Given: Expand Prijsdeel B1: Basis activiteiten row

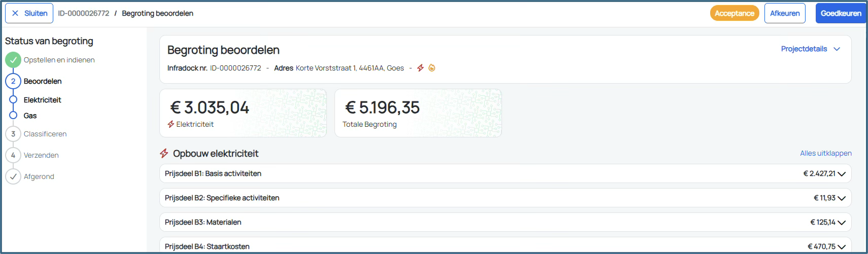Looking at the screenshot, I should click(505, 173).
